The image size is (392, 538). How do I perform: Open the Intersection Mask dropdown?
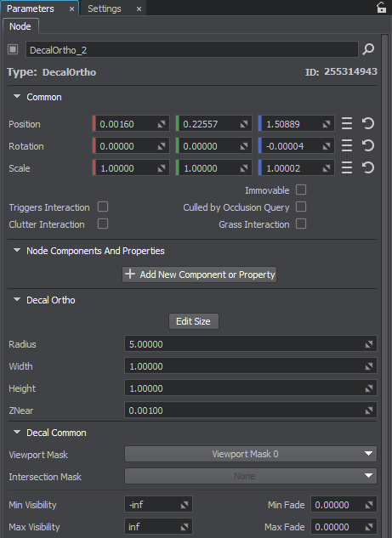251,476
